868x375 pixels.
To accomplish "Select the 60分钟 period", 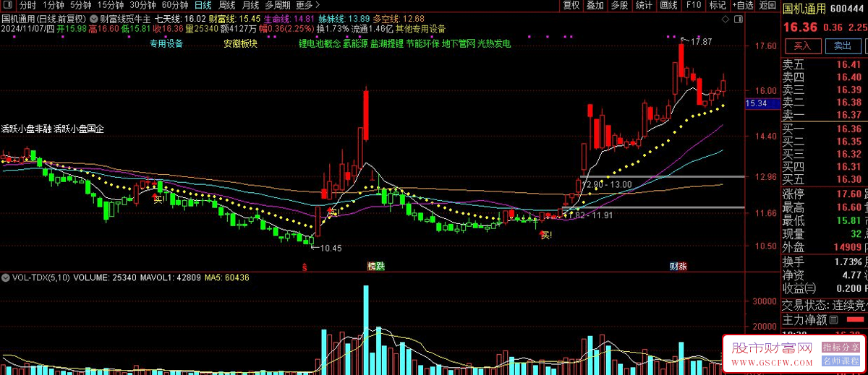I will click(174, 5).
